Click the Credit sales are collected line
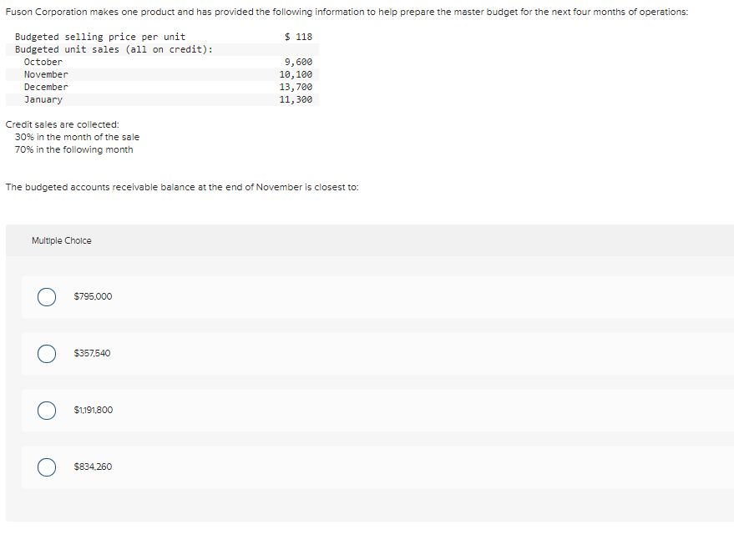The height and width of the screenshot is (560, 734). click(x=63, y=124)
